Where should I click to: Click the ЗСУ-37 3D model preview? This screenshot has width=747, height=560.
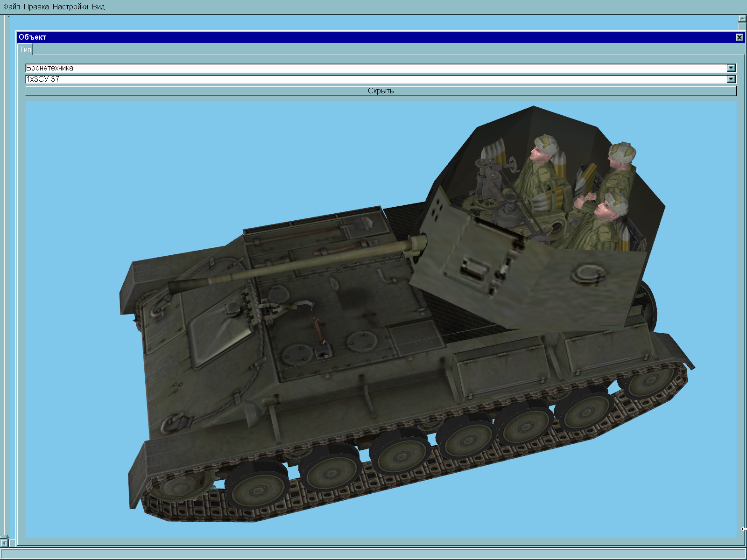pyautogui.click(x=381, y=319)
